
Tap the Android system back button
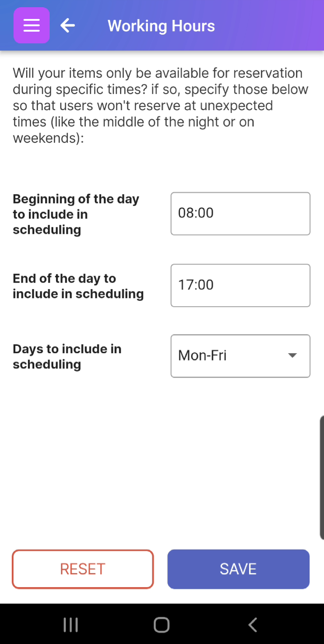tap(252, 625)
